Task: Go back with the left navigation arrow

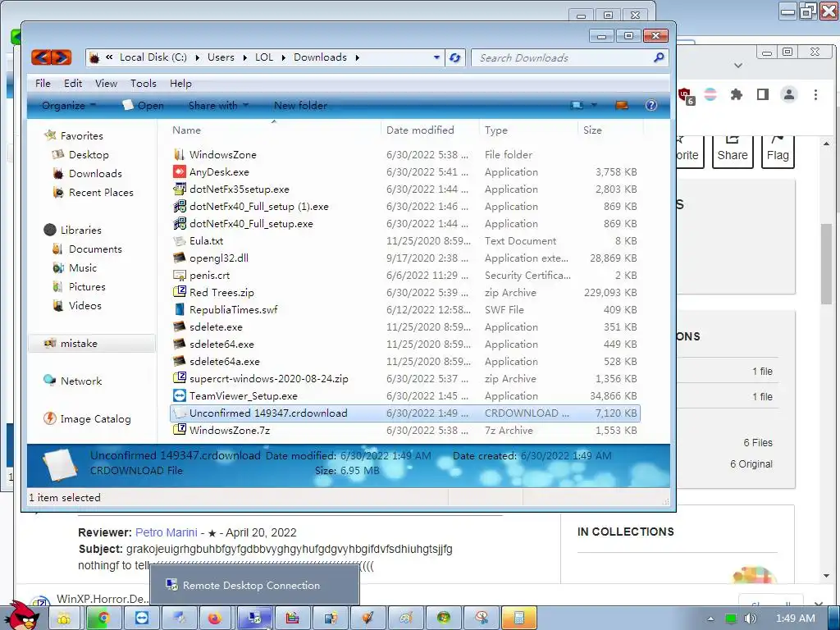Action: point(41,57)
